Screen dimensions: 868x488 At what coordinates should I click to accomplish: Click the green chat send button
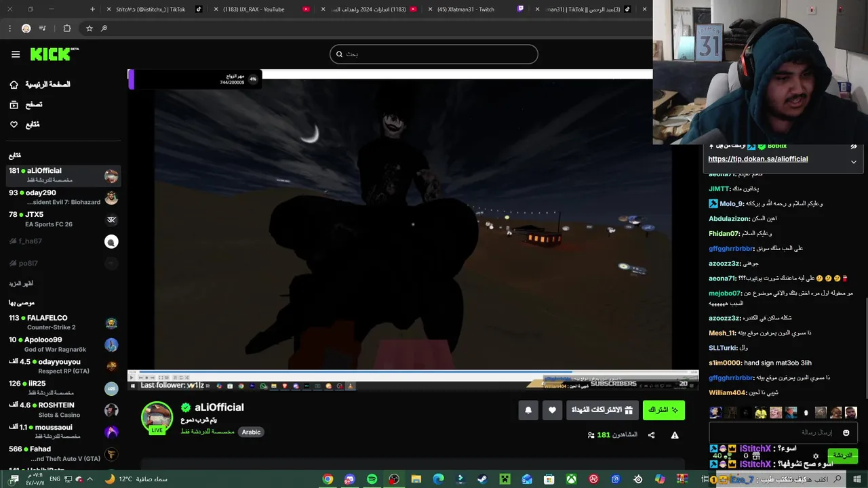[842, 455]
